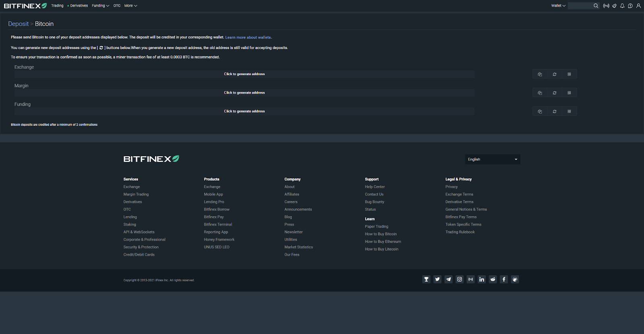Open Derivatives in the top navigation
The image size is (644, 334).
tap(79, 6)
